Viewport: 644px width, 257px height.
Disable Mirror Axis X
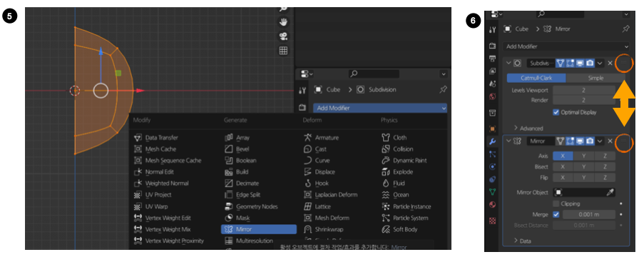tap(563, 156)
